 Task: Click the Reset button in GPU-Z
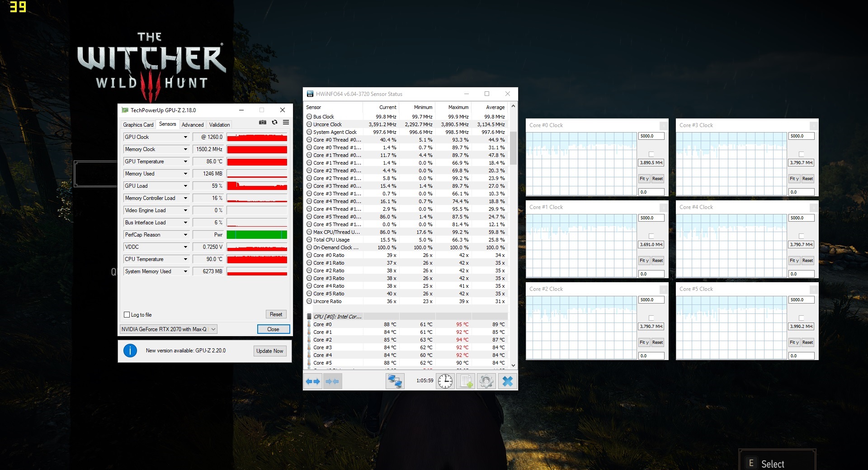276,314
